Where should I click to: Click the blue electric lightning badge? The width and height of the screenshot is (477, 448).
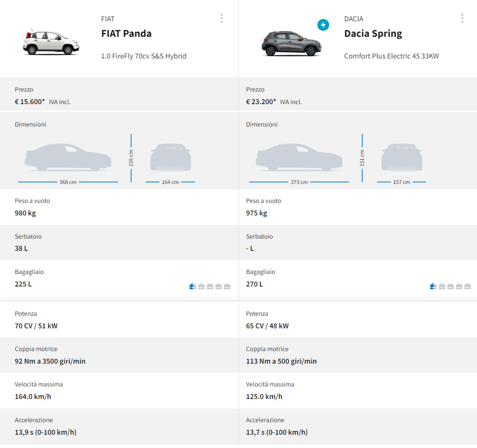click(323, 25)
